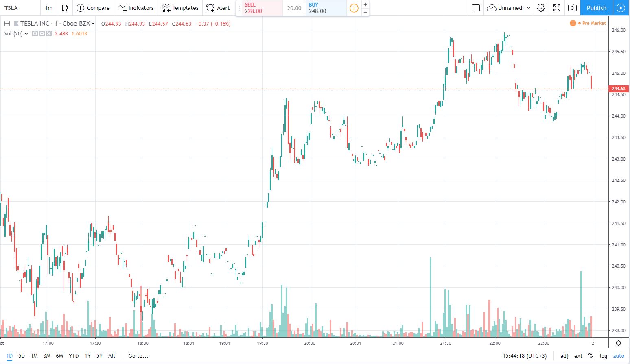Screen dimensions: 630x364
Task: Increase order quantity with plus stepper
Action: [x=365, y=4]
